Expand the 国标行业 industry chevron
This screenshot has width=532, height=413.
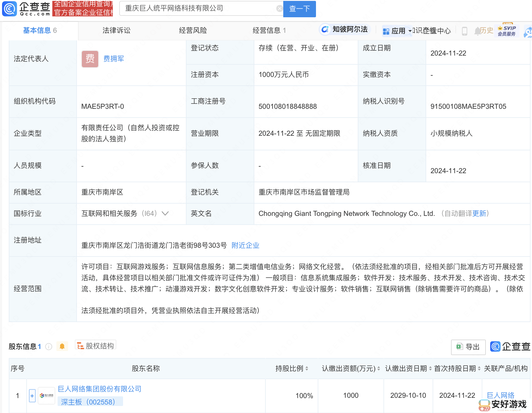point(165,214)
